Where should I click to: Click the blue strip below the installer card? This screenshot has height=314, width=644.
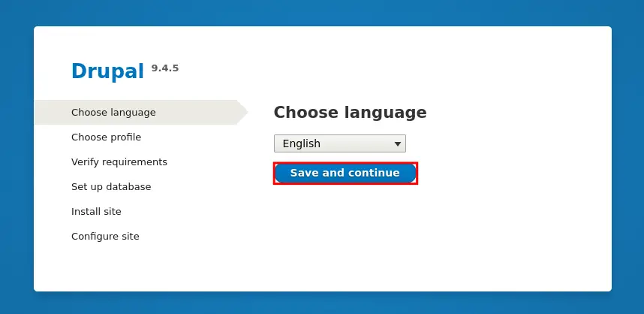tap(322, 303)
